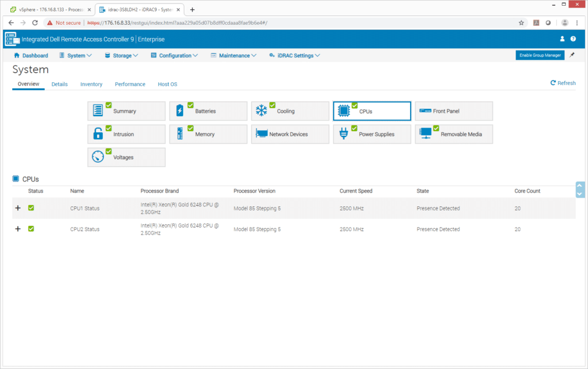Click the Voltages gauge icon
The image size is (588, 369).
click(x=98, y=157)
